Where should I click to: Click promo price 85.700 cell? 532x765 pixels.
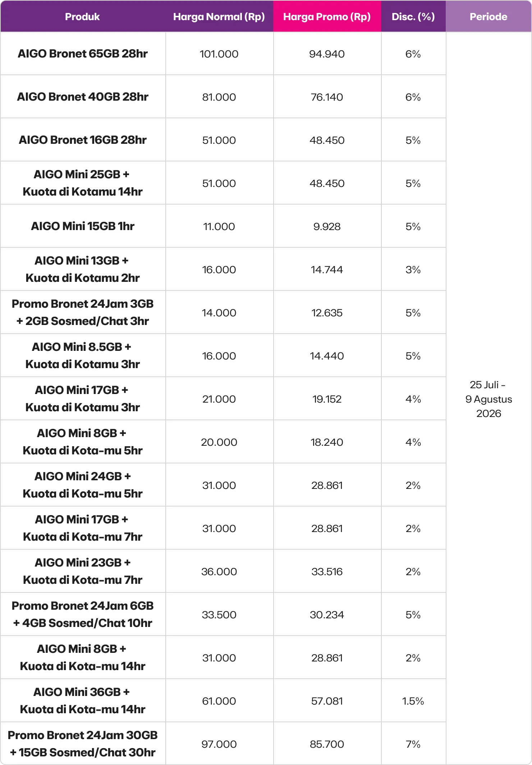[x=327, y=744]
